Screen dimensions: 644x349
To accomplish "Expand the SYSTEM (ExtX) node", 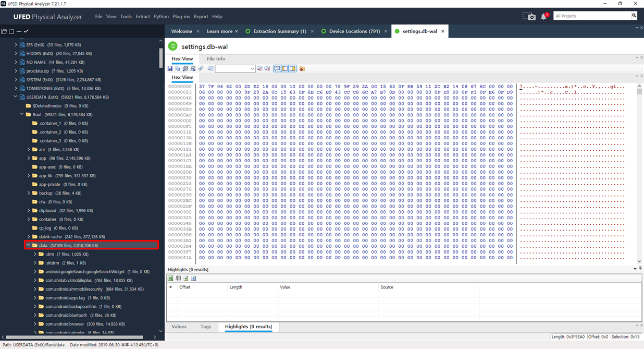I will [x=16, y=80].
